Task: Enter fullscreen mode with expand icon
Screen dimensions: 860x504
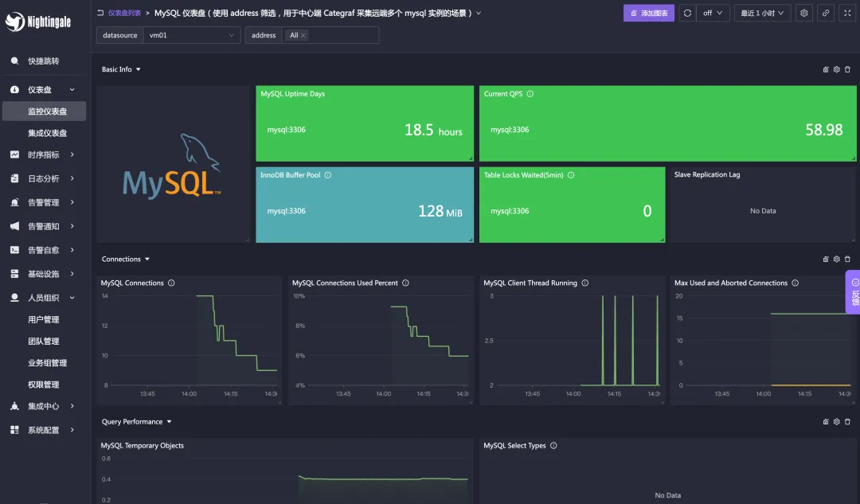Action: click(846, 13)
